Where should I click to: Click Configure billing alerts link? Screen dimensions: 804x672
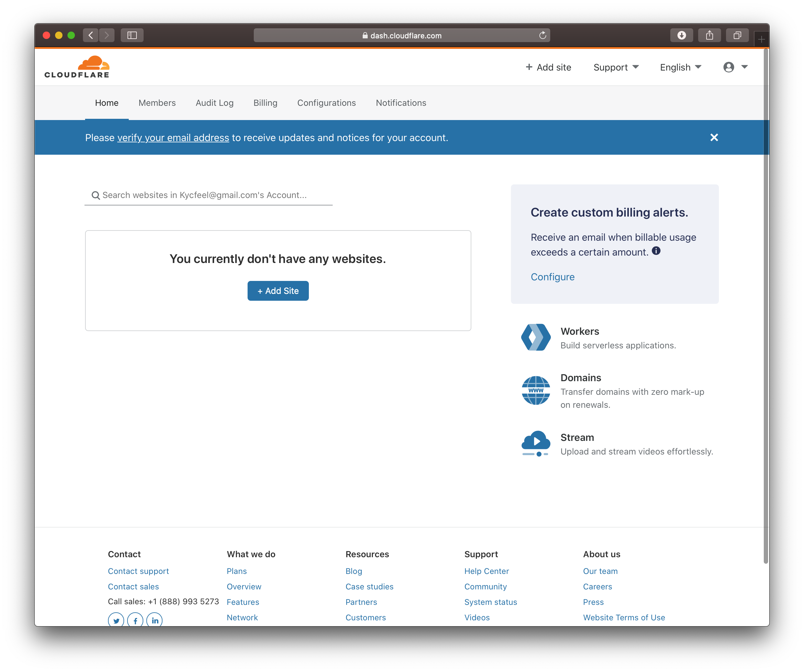552,277
